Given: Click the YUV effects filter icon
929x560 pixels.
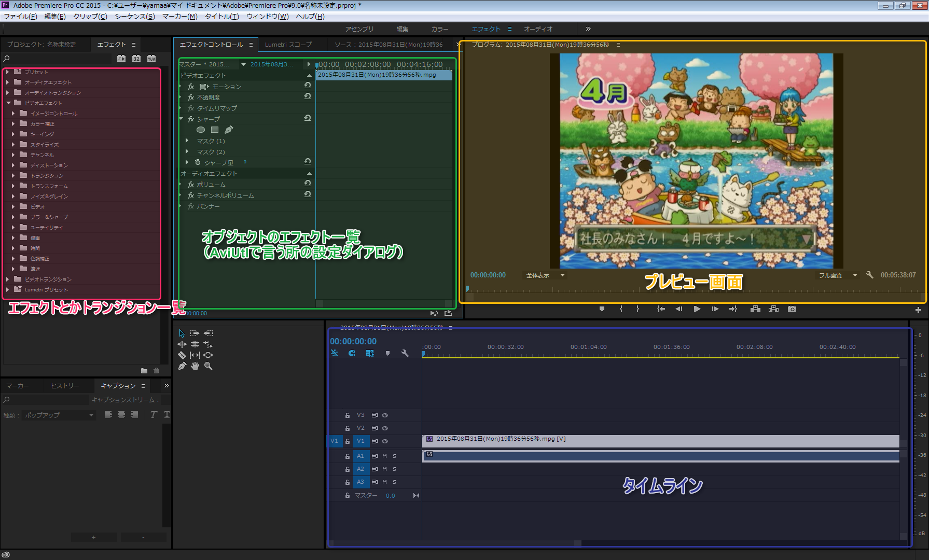Looking at the screenshot, I should pos(151,59).
